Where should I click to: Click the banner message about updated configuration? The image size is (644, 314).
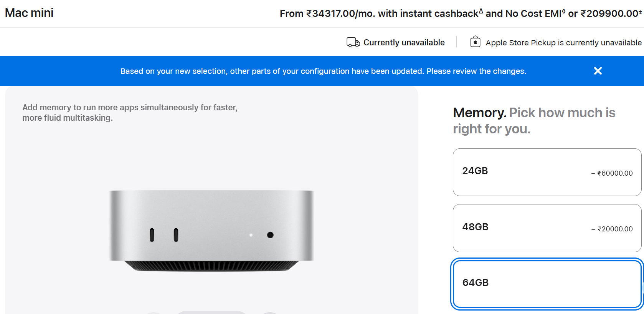(323, 71)
